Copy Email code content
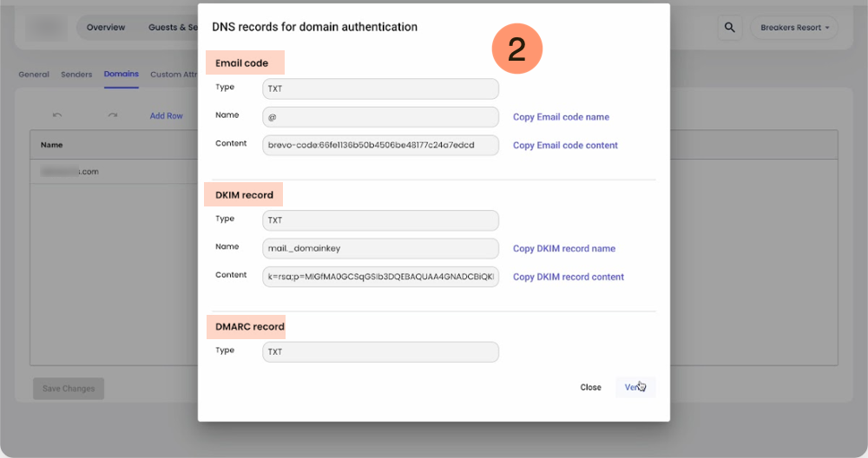The image size is (868, 458). [x=565, y=146]
